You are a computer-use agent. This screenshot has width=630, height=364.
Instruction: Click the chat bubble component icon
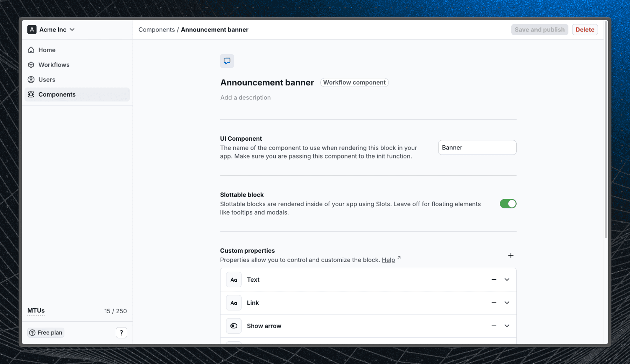[227, 61]
